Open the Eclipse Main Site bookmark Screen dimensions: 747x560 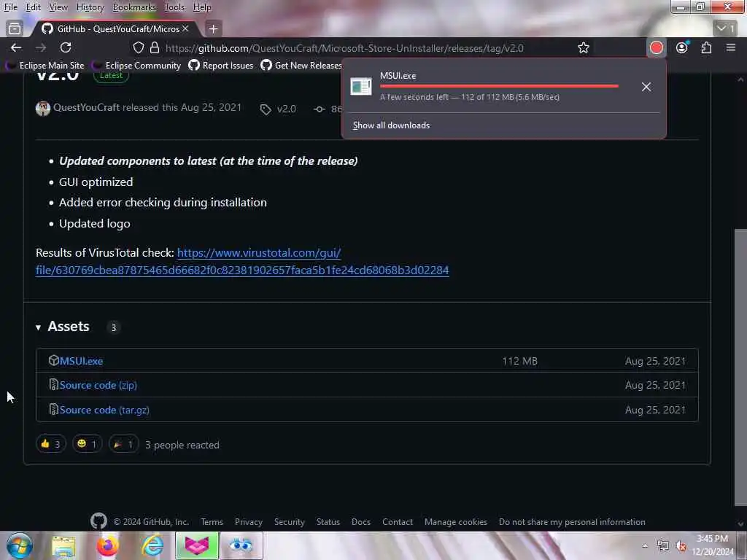click(x=44, y=66)
